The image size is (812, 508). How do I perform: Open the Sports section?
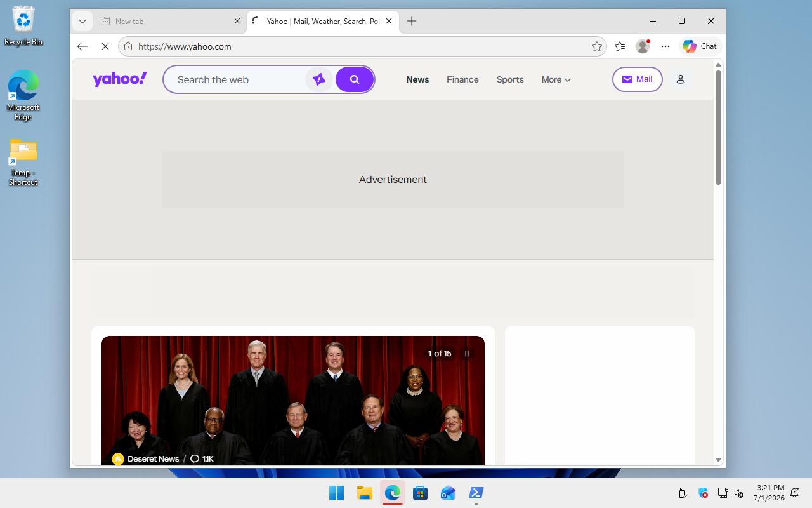pos(510,79)
